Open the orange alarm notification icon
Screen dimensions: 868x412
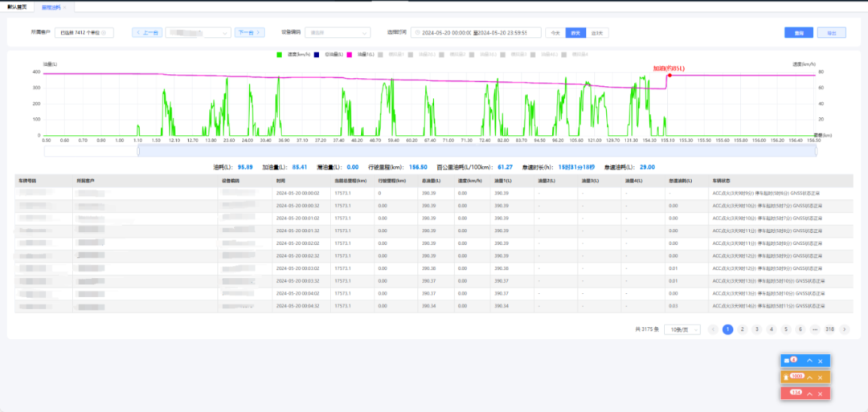pos(786,377)
